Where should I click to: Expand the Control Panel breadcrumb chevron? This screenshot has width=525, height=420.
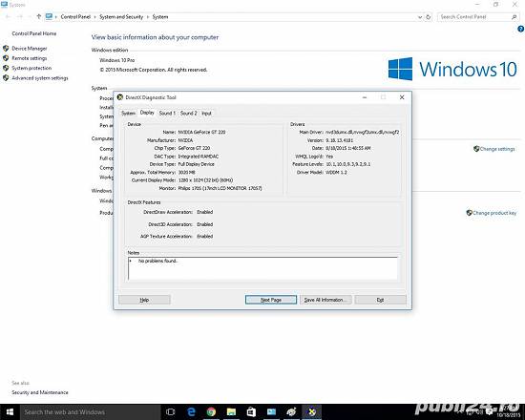tap(95, 17)
